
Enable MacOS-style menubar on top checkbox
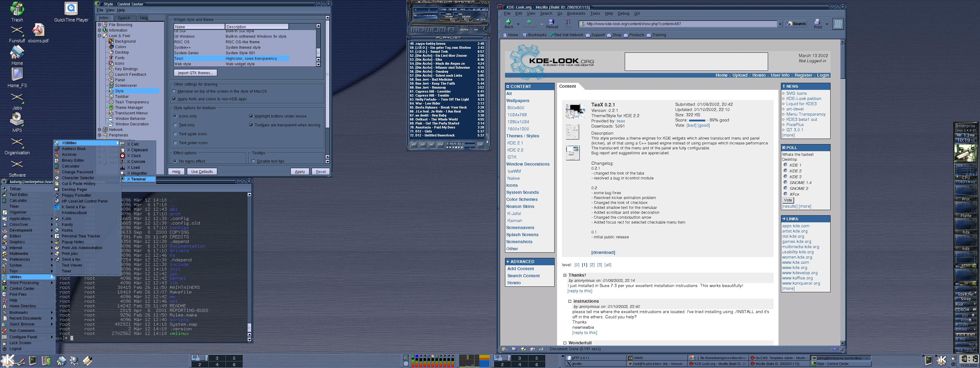coord(174,91)
